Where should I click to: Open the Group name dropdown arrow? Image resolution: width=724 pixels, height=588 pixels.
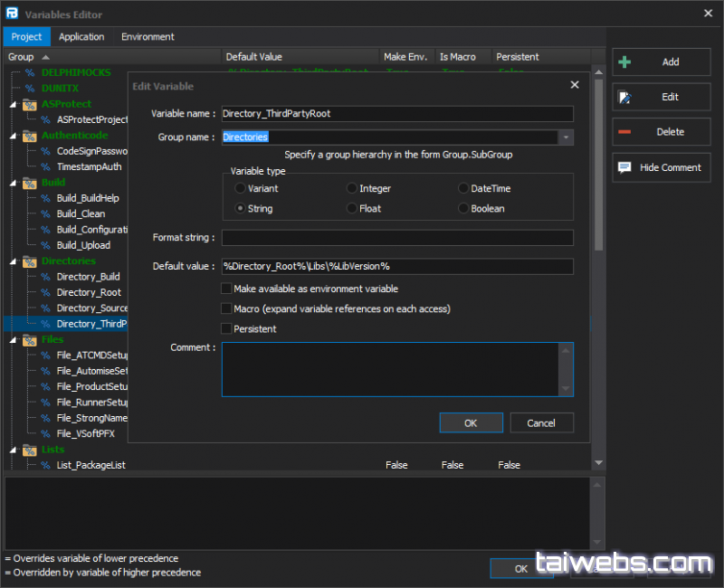pyautogui.click(x=566, y=138)
